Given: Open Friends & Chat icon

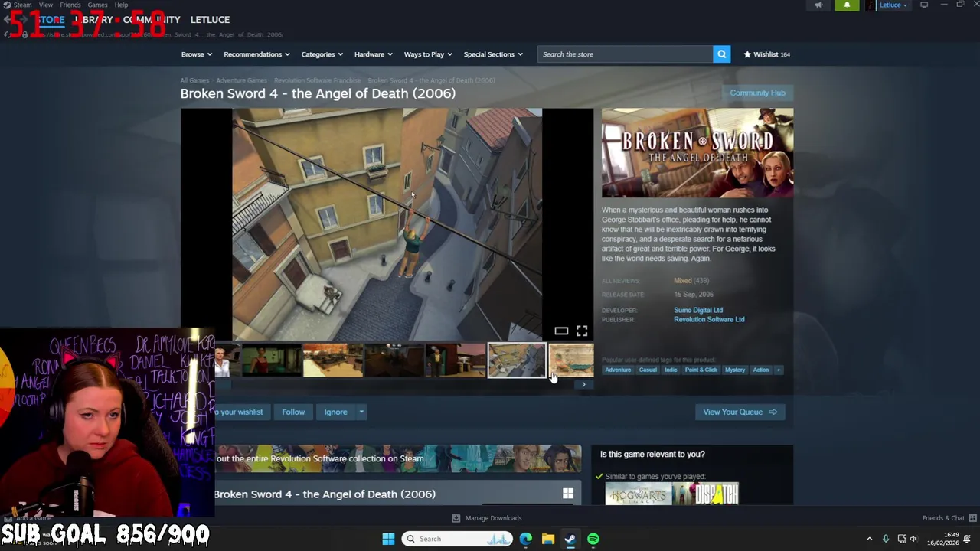Looking at the screenshot, I should click(x=972, y=518).
